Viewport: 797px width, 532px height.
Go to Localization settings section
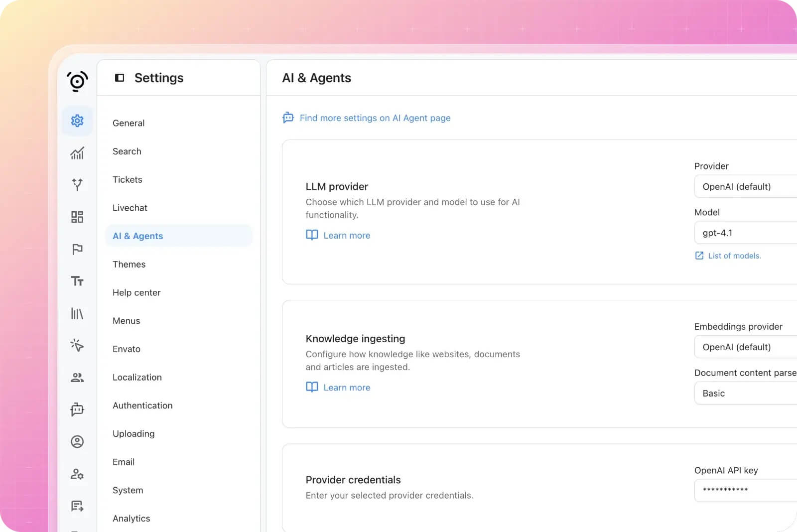click(x=137, y=378)
